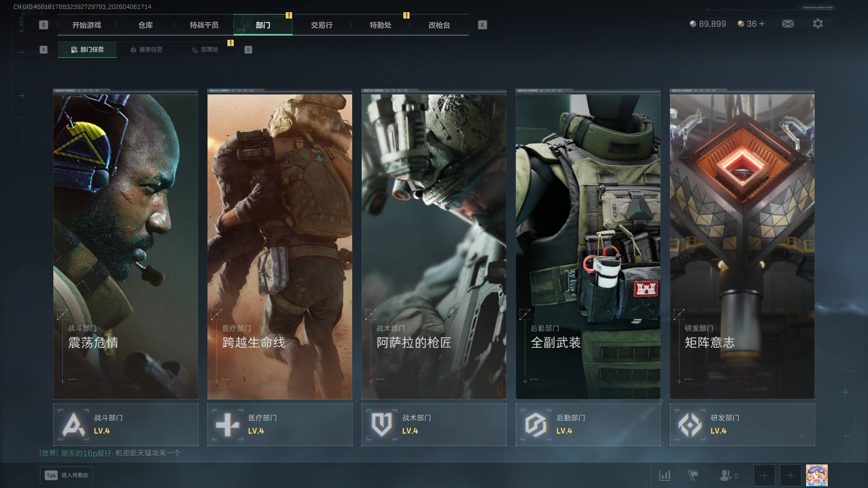Click the 研发部门 diamond emblem icon
The height and width of the screenshot is (488, 868).
coord(690,425)
